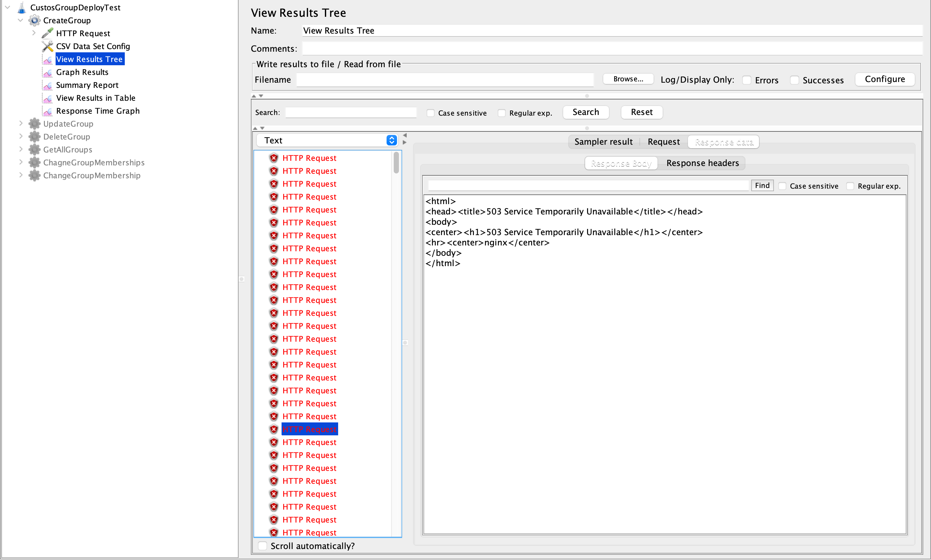Click the disabled UpdateGroup gear icon
931x560 pixels.
point(34,124)
